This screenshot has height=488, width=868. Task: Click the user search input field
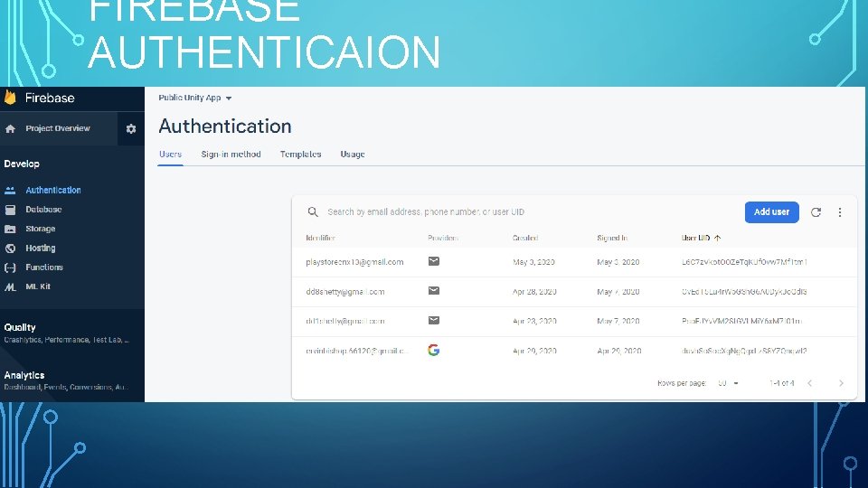click(x=426, y=211)
